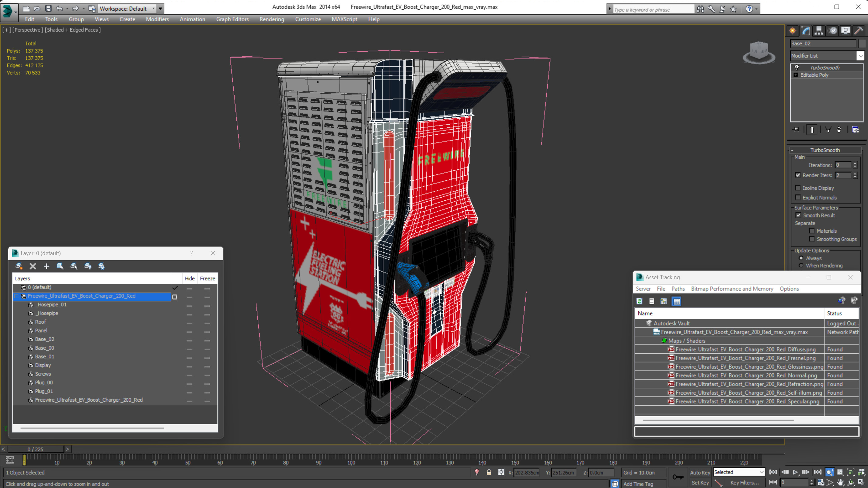Click the Save File icon in quick toolbar
This screenshot has width=868, height=488.
48,9
